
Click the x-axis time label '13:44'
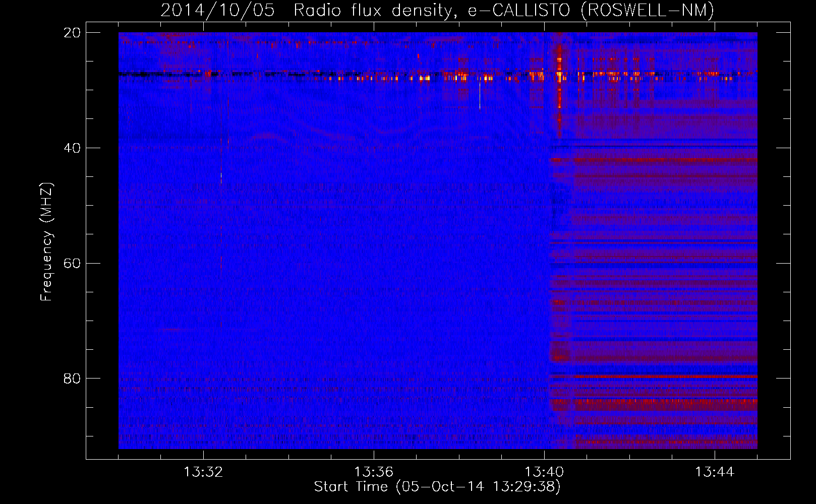click(715, 472)
